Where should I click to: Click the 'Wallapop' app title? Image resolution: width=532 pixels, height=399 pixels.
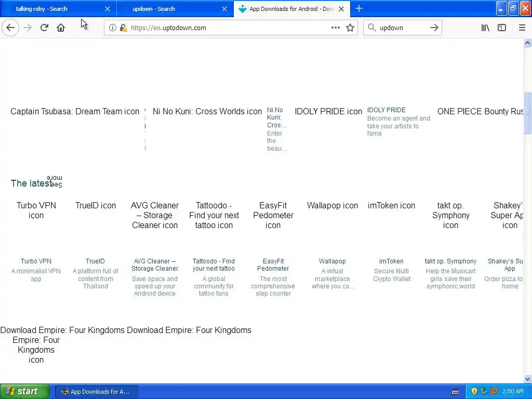click(332, 261)
